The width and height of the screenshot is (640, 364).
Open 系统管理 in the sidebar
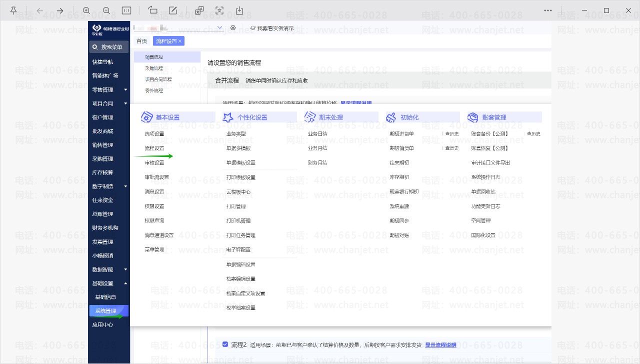[x=109, y=311]
